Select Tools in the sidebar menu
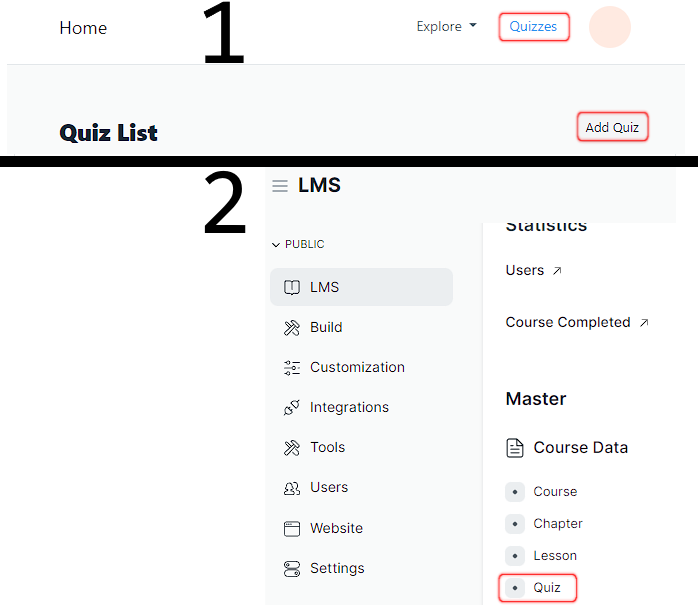 [x=327, y=447]
